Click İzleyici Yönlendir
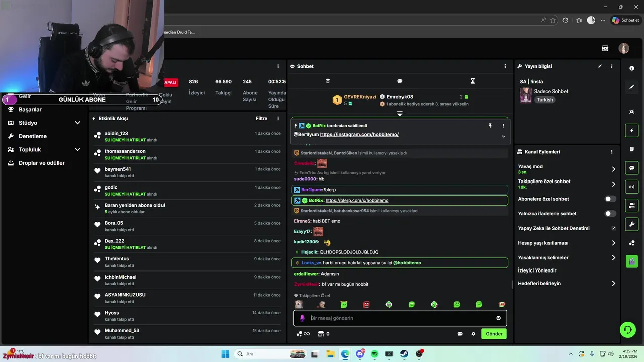644x362 pixels. pos(537,270)
